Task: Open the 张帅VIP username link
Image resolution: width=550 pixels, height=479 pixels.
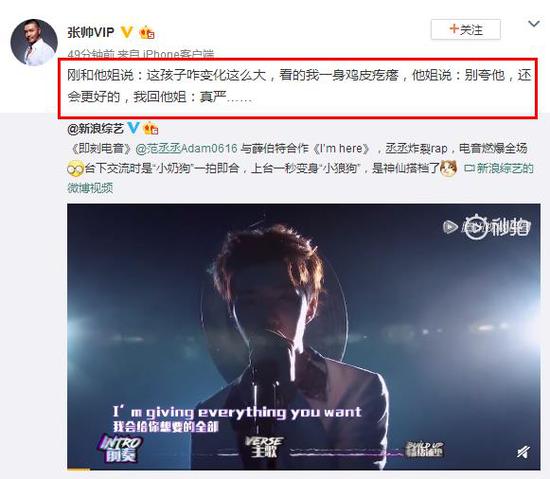Action: [x=91, y=33]
